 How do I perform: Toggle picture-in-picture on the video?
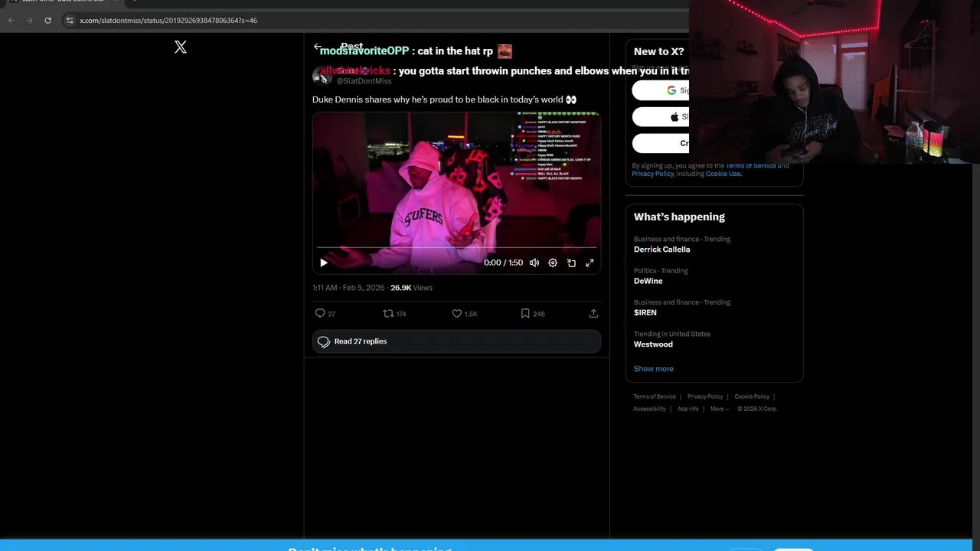click(x=571, y=262)
